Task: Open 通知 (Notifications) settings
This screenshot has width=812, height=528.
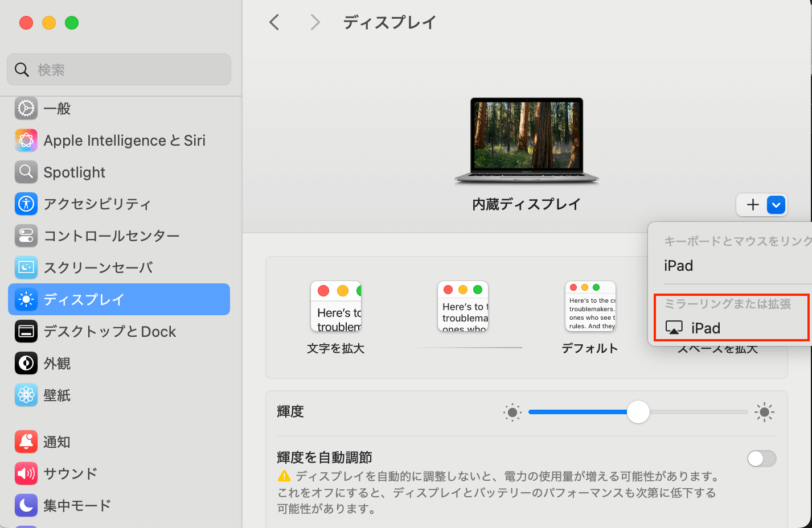Action: (26, 442)
